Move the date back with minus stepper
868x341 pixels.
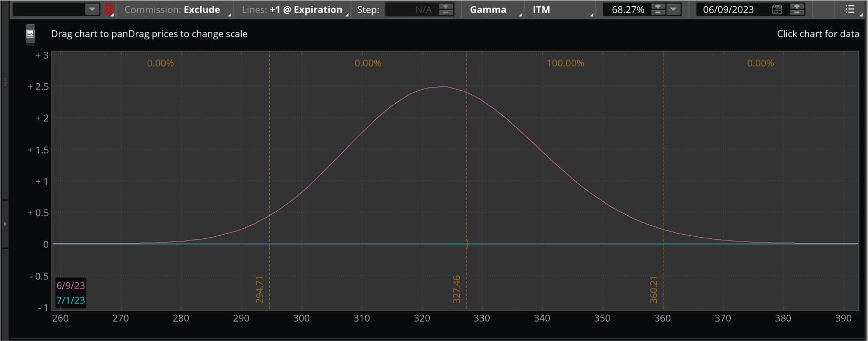click(797, 13)
